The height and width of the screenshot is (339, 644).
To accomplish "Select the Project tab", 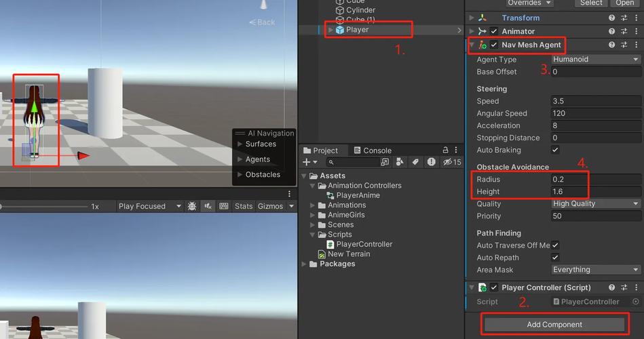I will click(x=321, y=151).
